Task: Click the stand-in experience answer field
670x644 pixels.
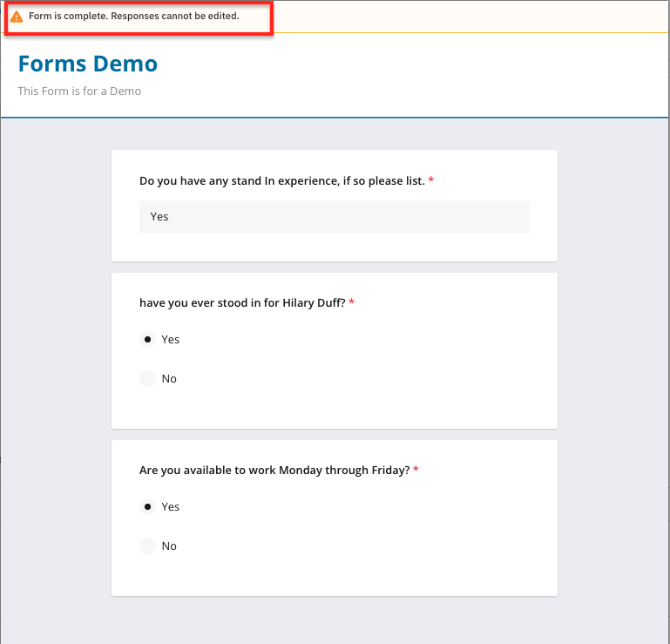Action: 334,217
